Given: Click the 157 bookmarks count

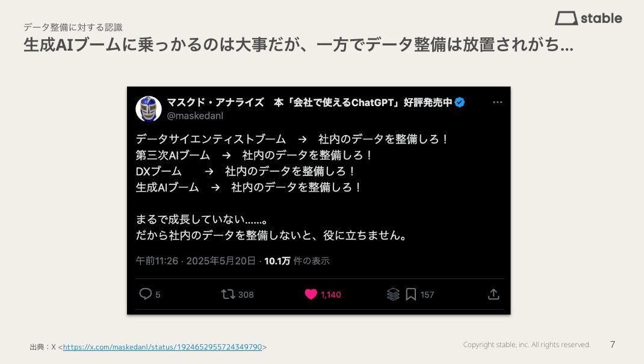Looking at the screenshot, I should pyautogui.click(x=427, y=295).
